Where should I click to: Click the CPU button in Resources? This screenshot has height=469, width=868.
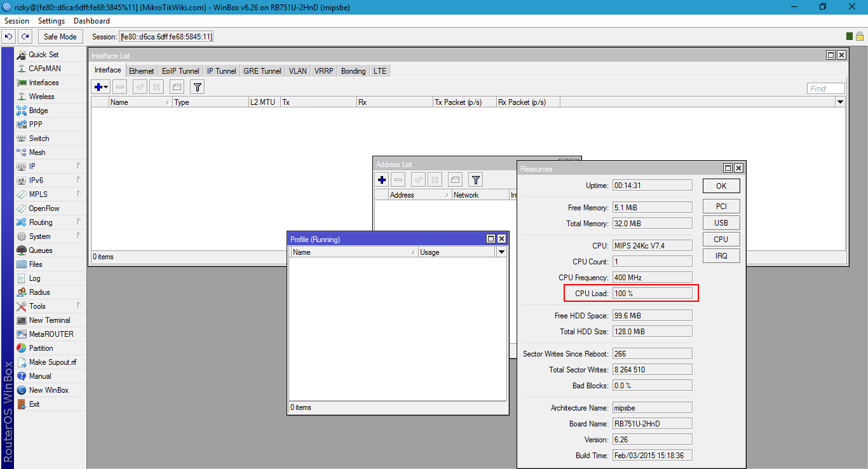[x=721, y=240]
